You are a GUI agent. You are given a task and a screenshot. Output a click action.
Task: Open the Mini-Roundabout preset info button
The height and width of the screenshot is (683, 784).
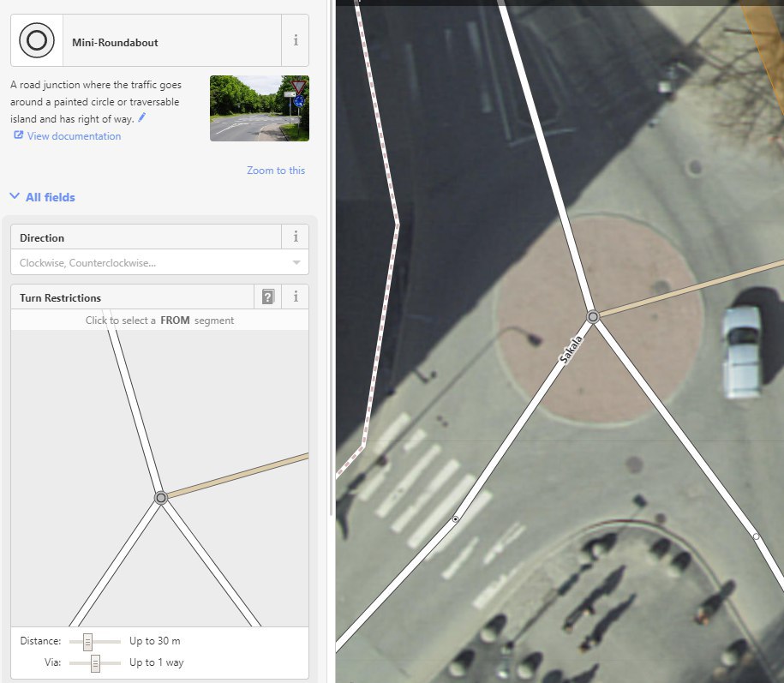click(x=296, y=40)
